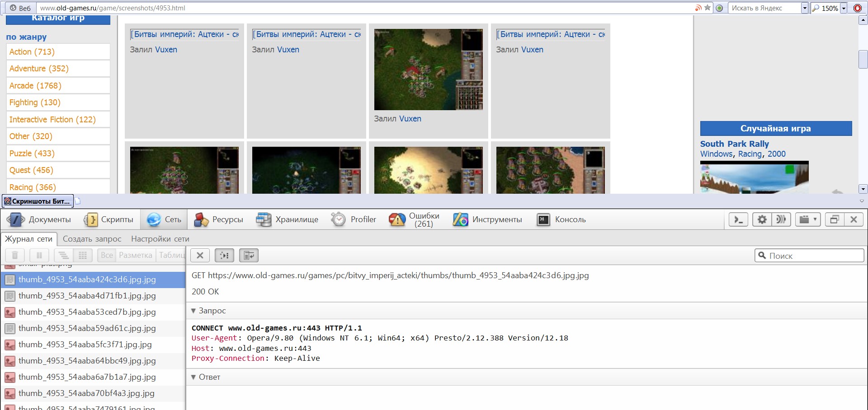Open the South Park Rally screenshot thumbnail
Image resolution: width=868 pixels, height=410 pixels.
click(x=755, y=177)
